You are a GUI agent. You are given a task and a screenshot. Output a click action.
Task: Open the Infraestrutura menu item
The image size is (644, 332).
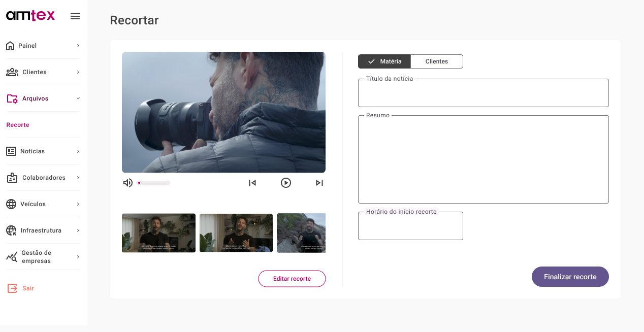[41, 230]
